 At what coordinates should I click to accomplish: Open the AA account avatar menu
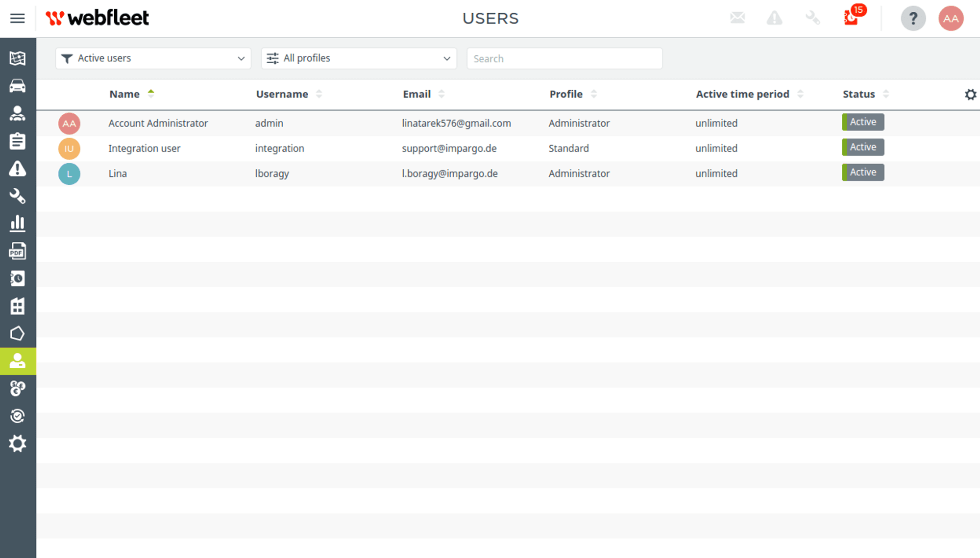pyautogui.click(x=951, y=19)
